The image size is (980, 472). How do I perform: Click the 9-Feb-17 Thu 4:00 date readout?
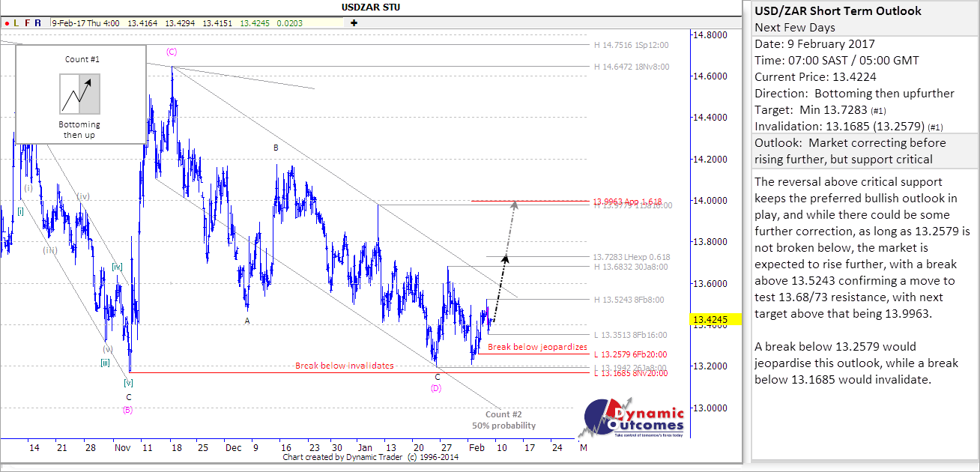coord(86,23)
